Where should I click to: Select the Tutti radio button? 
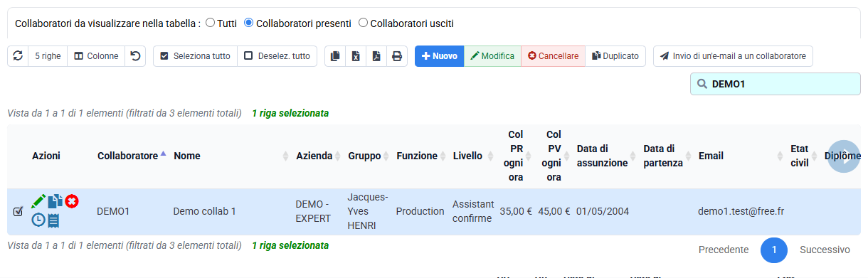click(x=210, y=23)
